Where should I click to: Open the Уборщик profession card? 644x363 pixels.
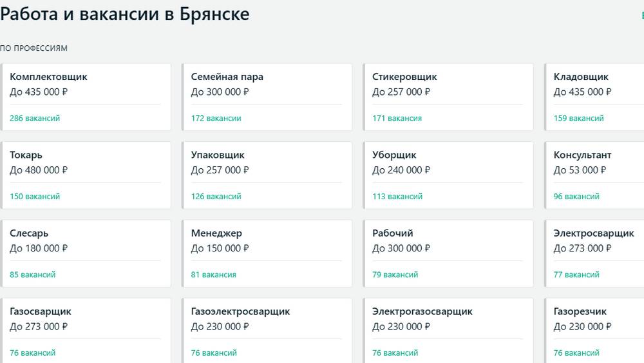coord(448,175)
